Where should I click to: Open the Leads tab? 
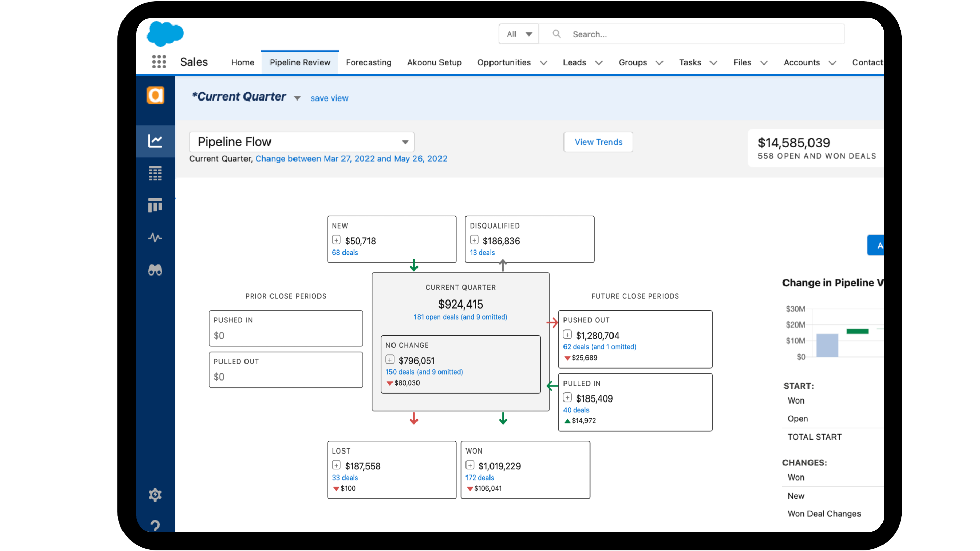click(x=575, y=62)
